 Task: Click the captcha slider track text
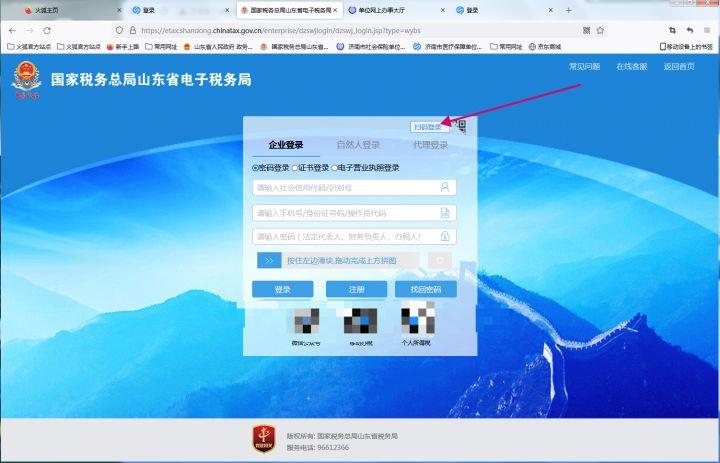pyautogui.click(x=342, y=261)
